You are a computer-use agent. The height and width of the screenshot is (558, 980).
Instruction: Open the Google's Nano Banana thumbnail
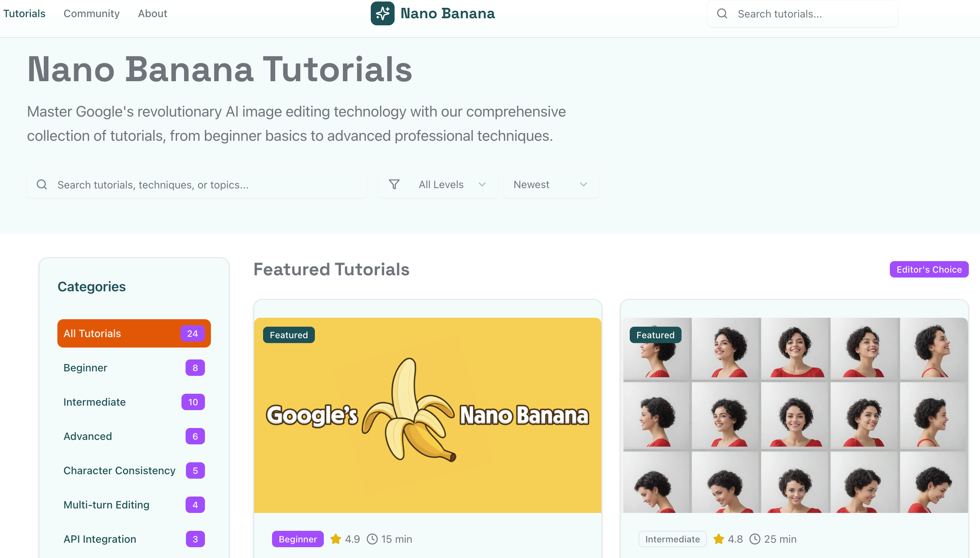428,415
